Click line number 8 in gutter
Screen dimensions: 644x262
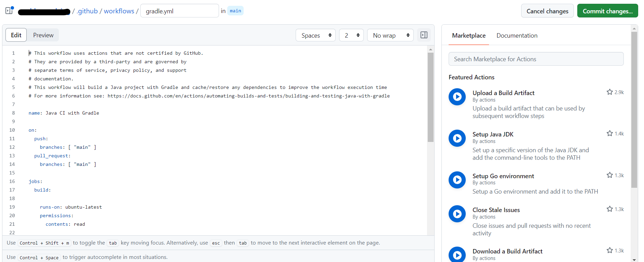13,113
